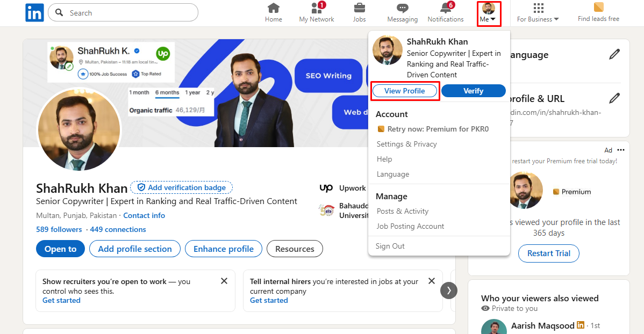Sign Out from the account menu
This screenshot has width=644, height=334.
pos(390,245)
